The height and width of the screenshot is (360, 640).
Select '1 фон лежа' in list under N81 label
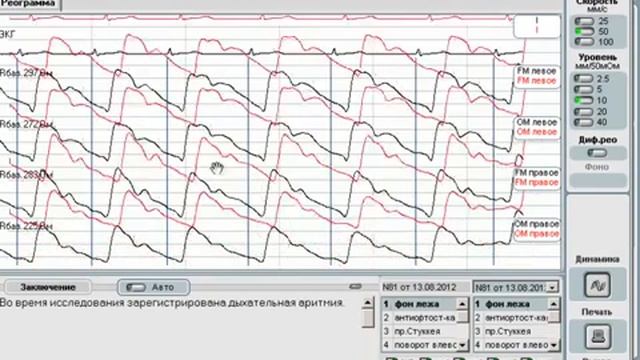[x=419, y=304]
